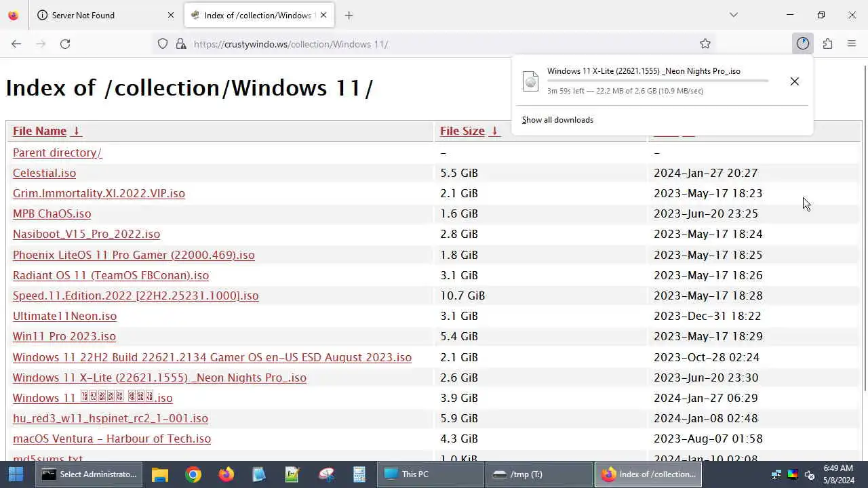
Task: Open a new tab with the plus button
Action: [349, 15]
